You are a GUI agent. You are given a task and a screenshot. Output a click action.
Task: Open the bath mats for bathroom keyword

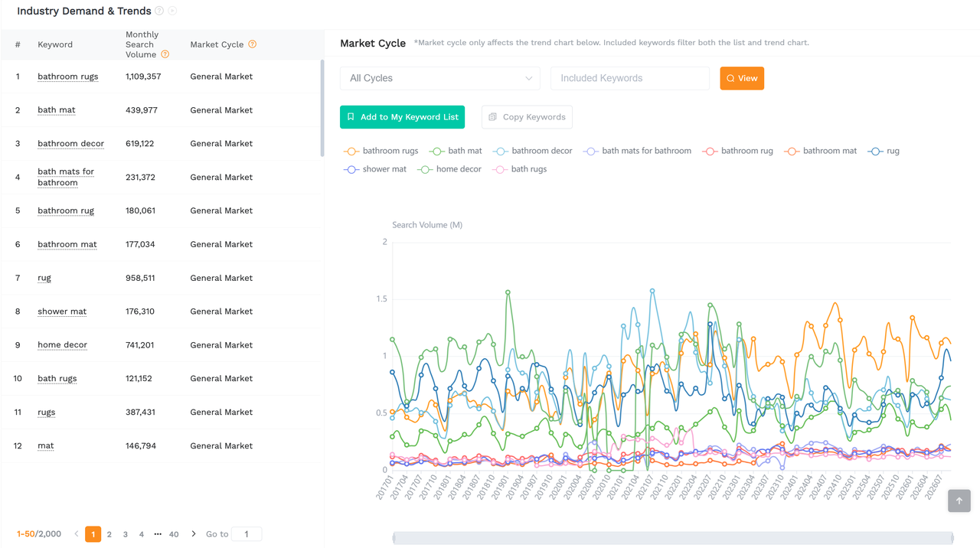(66, 177)
